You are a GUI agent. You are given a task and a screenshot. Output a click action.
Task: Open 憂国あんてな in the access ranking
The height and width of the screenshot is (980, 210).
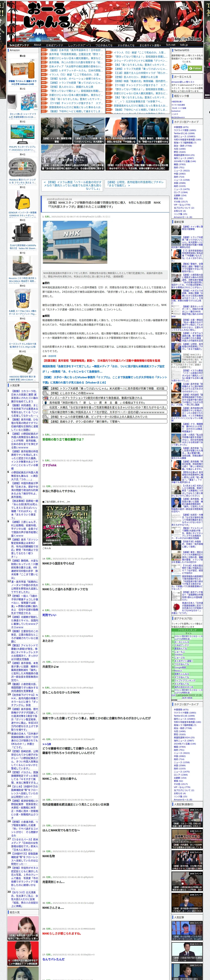pyautogui.click(x=181, y=649)
